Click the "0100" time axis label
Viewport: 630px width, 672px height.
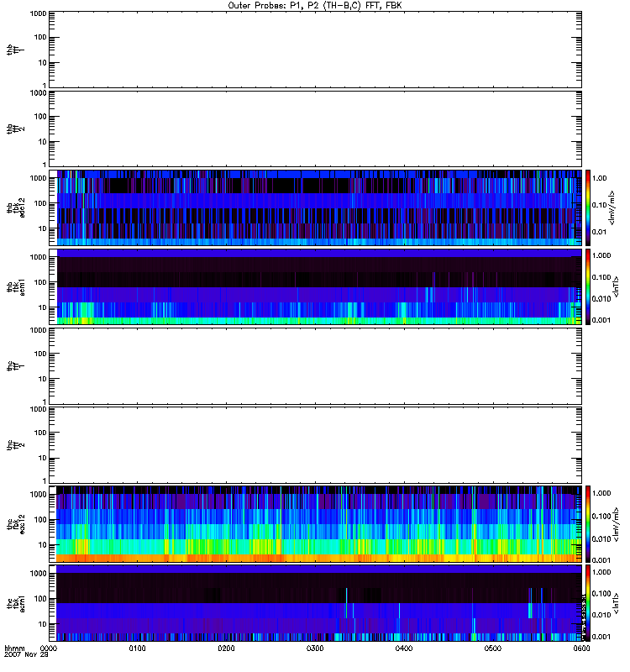137,648
